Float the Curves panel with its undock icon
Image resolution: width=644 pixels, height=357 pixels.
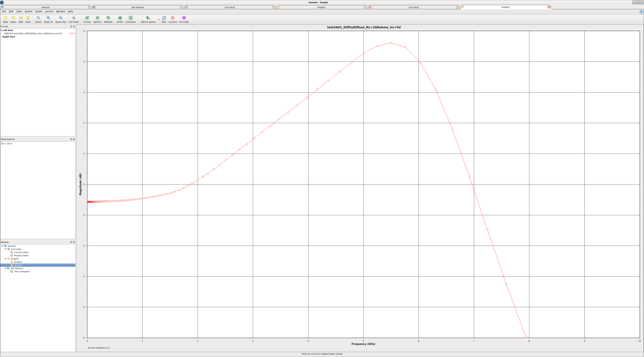(x=71, y=27)
